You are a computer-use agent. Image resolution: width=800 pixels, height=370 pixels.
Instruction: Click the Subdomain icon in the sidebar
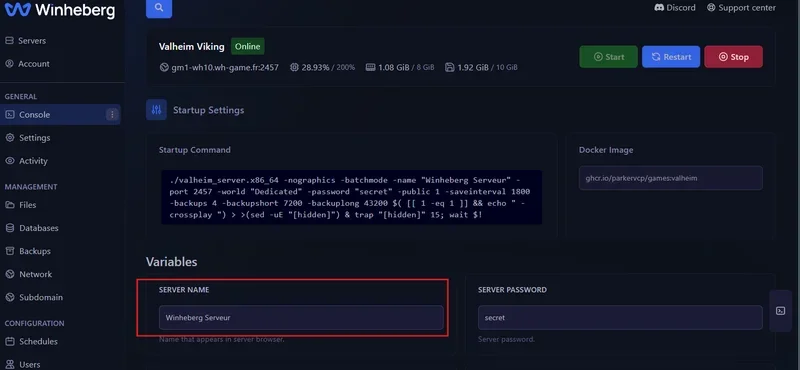9,297
